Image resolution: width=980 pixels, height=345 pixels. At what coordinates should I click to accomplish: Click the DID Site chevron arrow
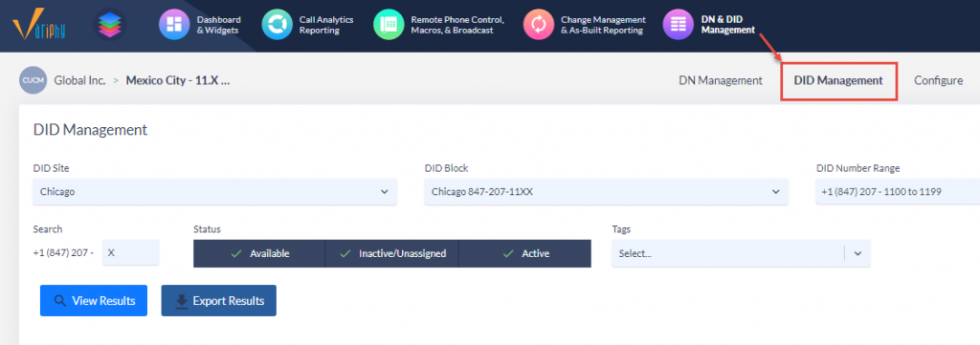point(385,191)
